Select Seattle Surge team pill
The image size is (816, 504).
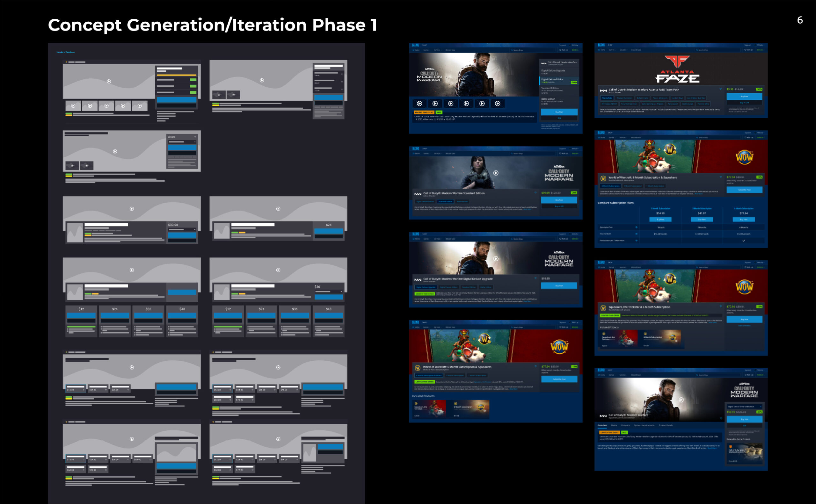tap(688, 104)
